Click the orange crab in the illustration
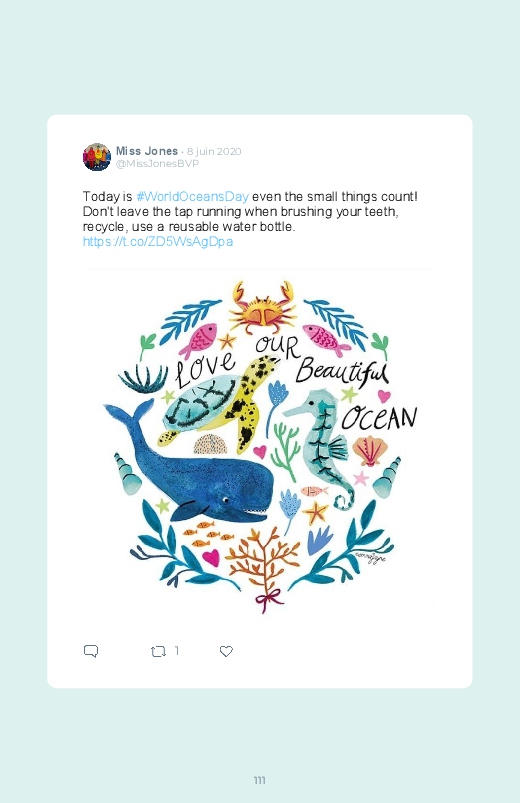This screenshot has width=520, height=803. [x=263, y=306]
